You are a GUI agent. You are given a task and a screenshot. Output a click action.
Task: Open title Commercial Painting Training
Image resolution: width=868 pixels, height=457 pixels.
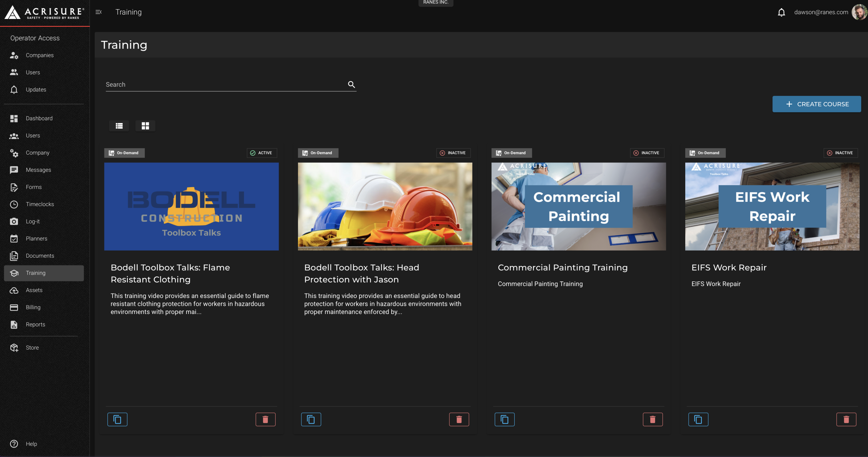coord(563,267)
